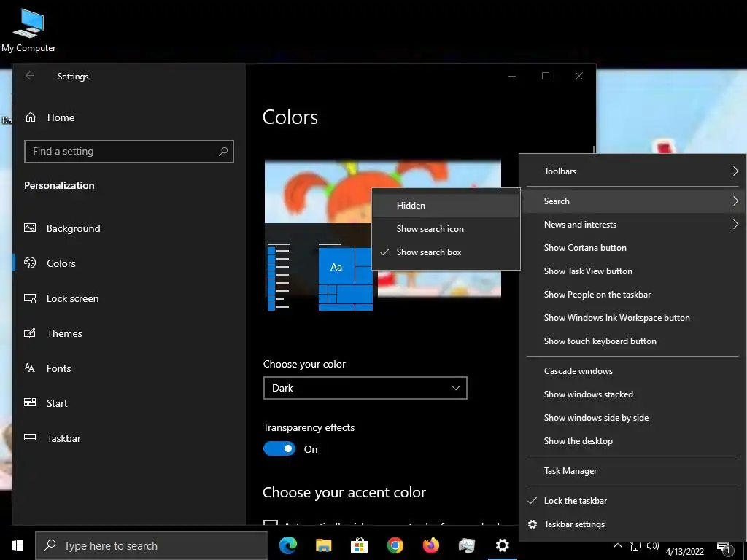The width and height of the screenshot is (747, 560).
Task: Expand the Search submenu
Action: pyautogui.click(x=634, y=201)
